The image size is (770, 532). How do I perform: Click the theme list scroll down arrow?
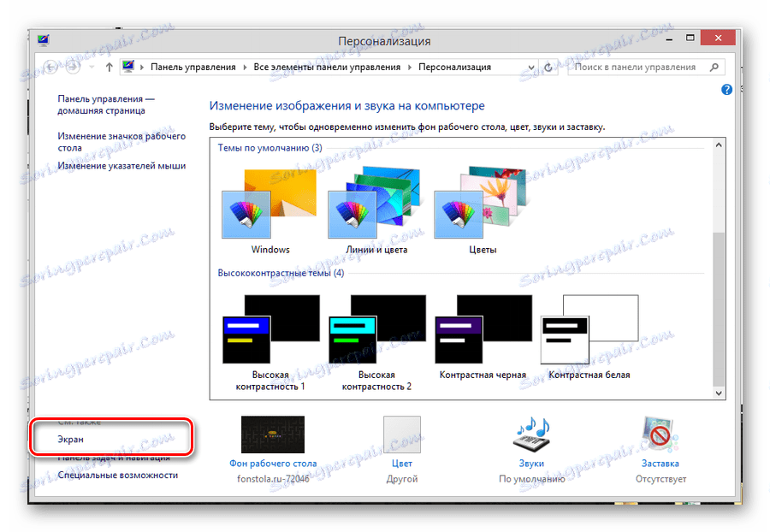point(719,393)
